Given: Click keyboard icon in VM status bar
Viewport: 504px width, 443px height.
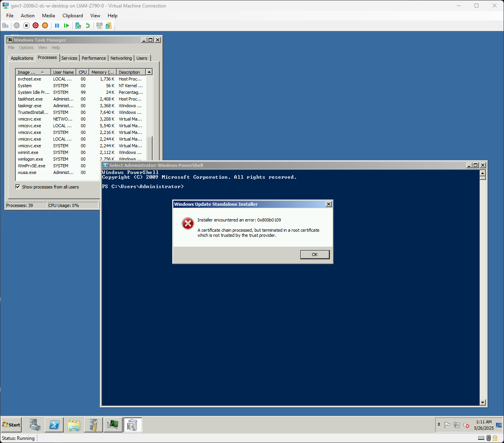Looking at the screenshot, I should (481, 438).
